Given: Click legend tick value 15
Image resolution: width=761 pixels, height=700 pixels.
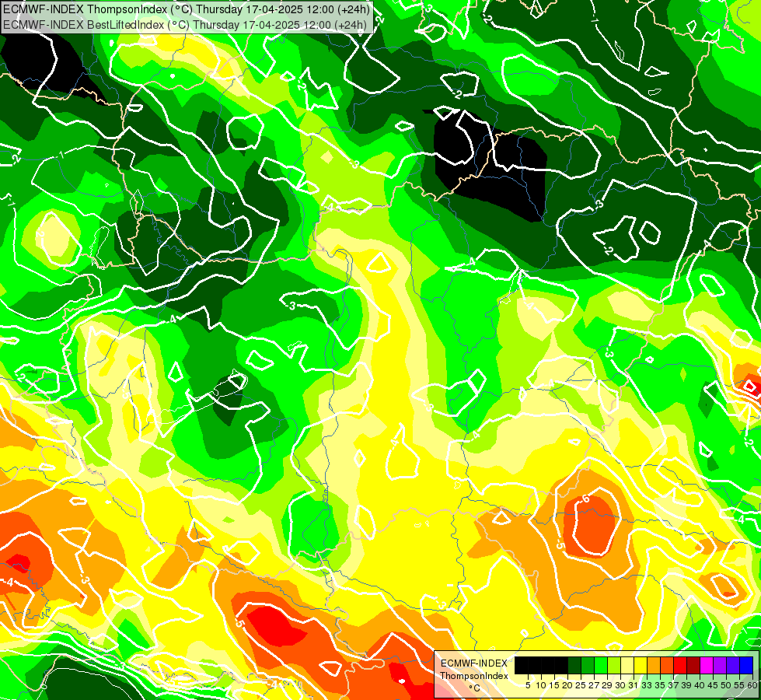Looking at the screenshot, I should point(554,685).
